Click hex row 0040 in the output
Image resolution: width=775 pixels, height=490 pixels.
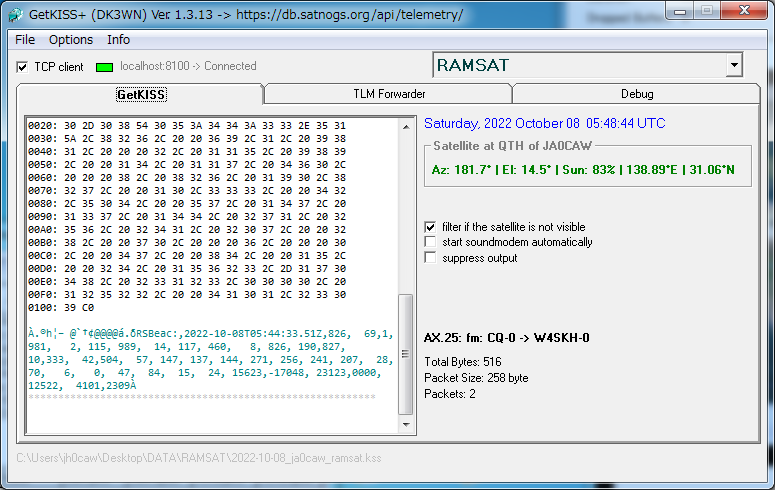[x=187, y=152]
